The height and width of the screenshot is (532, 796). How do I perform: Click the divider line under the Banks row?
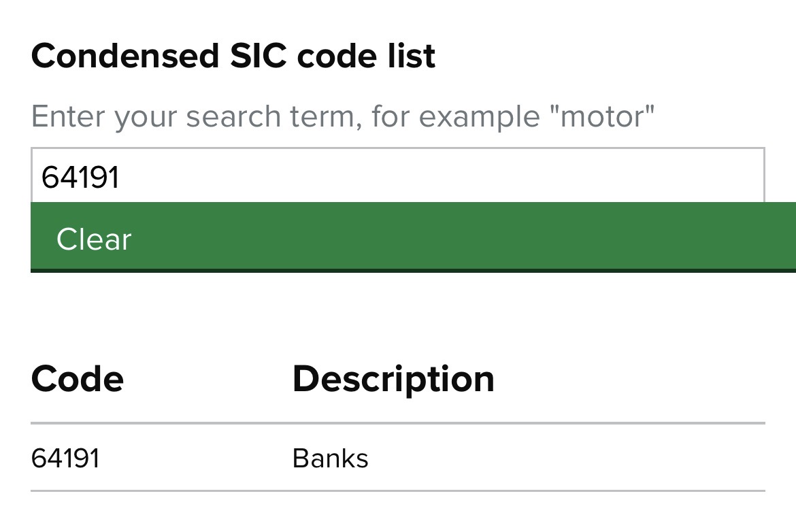click(397, 491)
